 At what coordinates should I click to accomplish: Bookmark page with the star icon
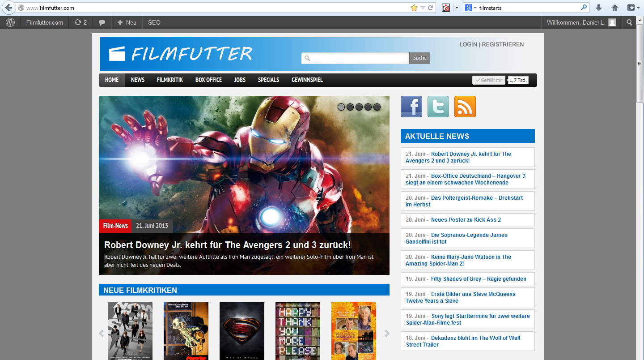pos(414,8)
